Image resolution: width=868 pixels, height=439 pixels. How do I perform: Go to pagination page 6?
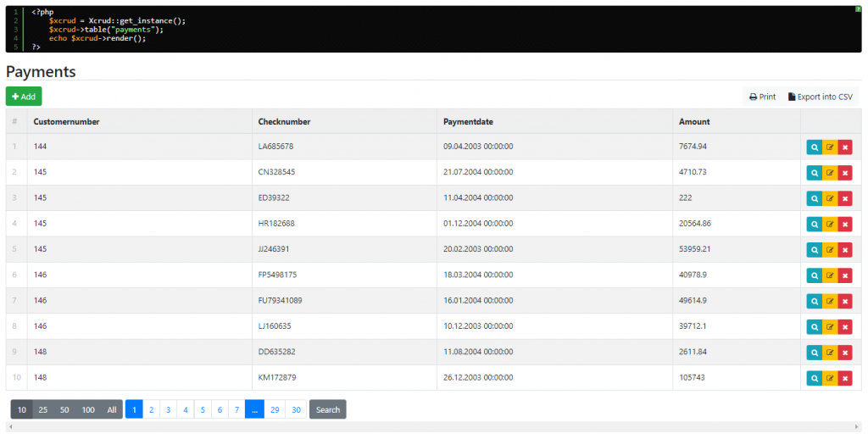coord(220,409)
